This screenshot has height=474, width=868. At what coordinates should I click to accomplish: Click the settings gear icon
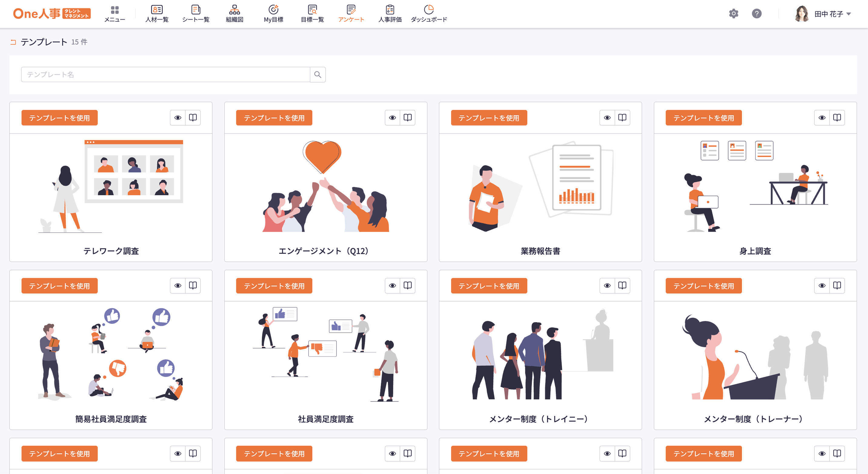point(733,13)
